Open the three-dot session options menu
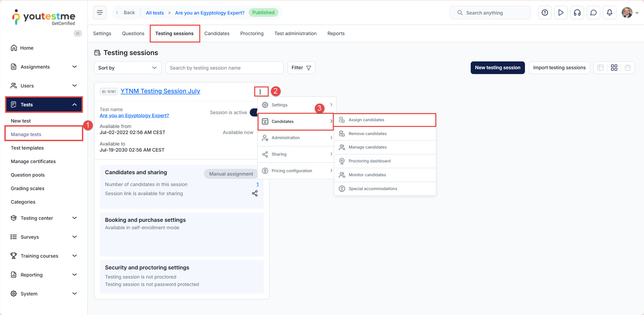The width and height of the screenshot is (644, 315). (x=260, y=92)
